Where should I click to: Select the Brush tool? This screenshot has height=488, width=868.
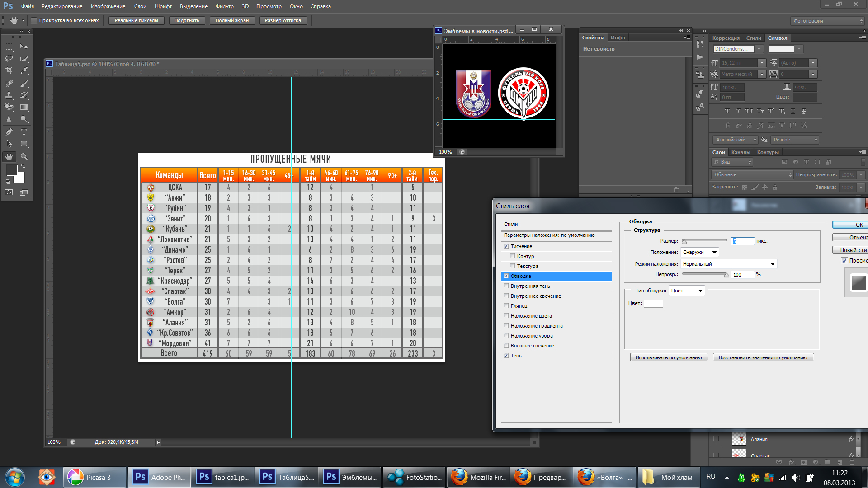coord(24,84)
